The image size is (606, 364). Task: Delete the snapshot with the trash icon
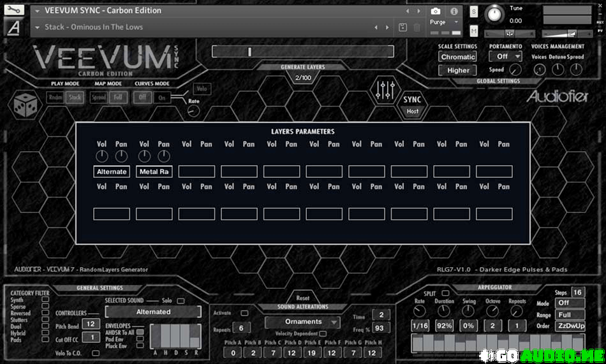(417, 27)
